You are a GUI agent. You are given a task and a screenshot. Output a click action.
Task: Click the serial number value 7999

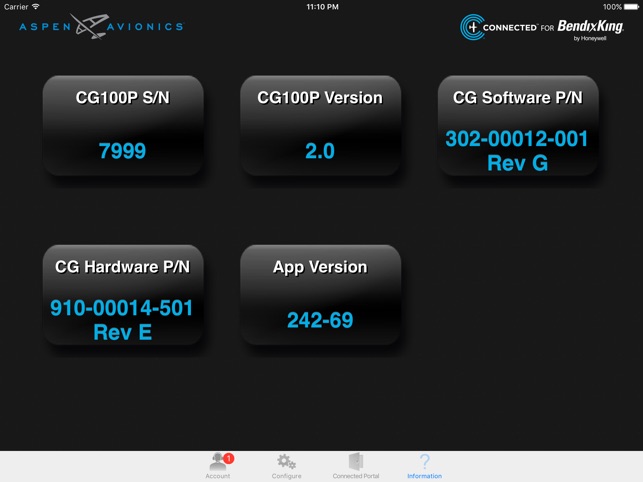coord(122,151)
